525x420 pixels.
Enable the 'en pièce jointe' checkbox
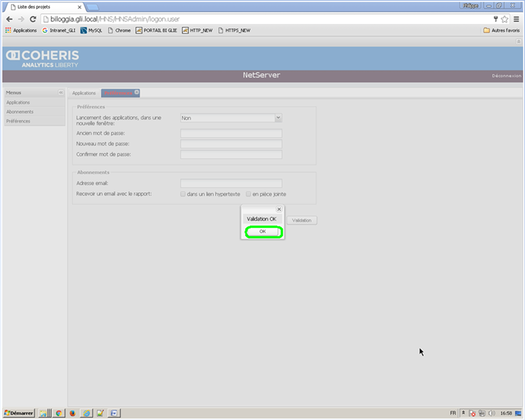click(x=248, y=194)
